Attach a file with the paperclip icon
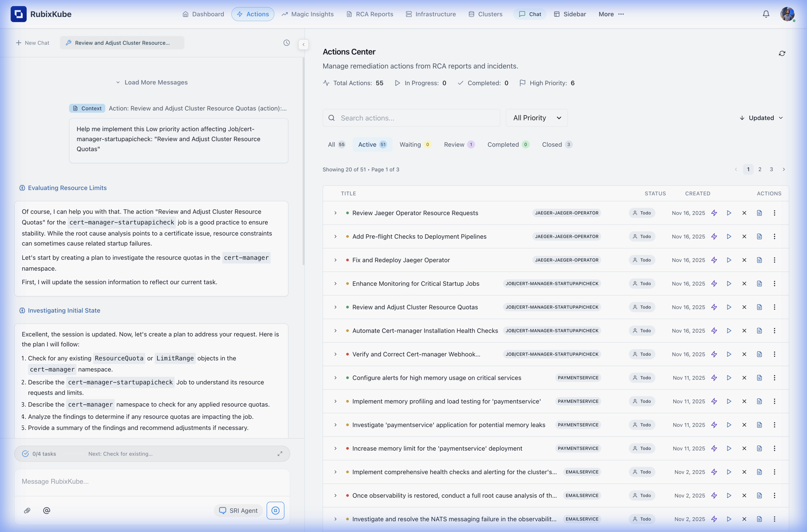807x532 pixels. click(x=27, y=511)
